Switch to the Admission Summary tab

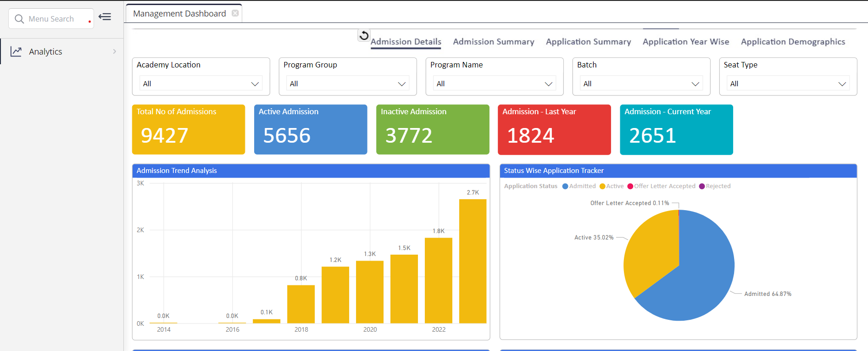(x=494, y=42)
